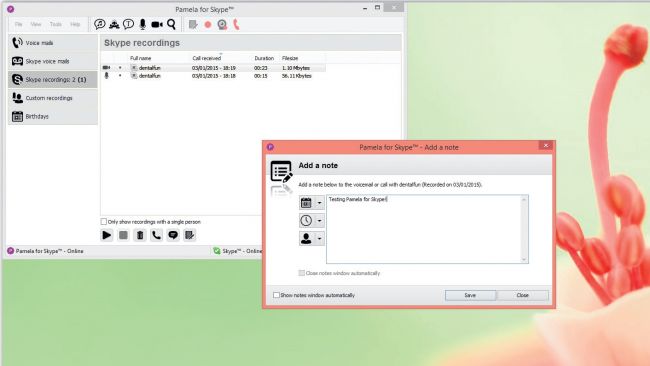Expand the clock dropdown arrow
The height and width of the screenshot is (366, 650).
(319, 221)
